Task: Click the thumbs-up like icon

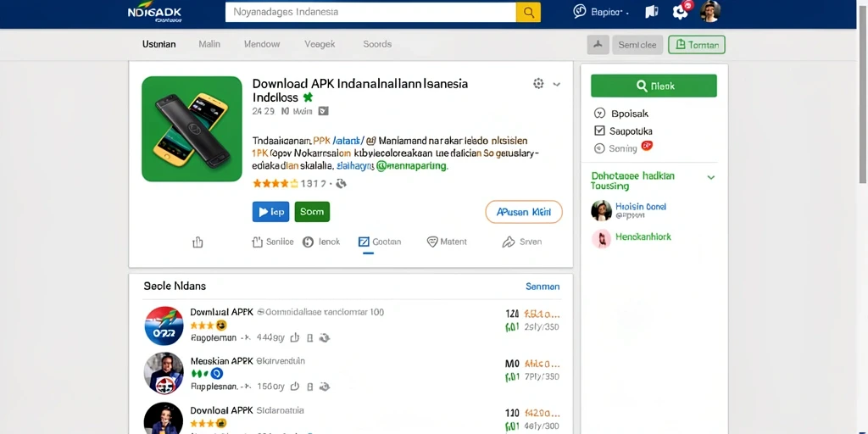Action: click(x=198, y=242)
